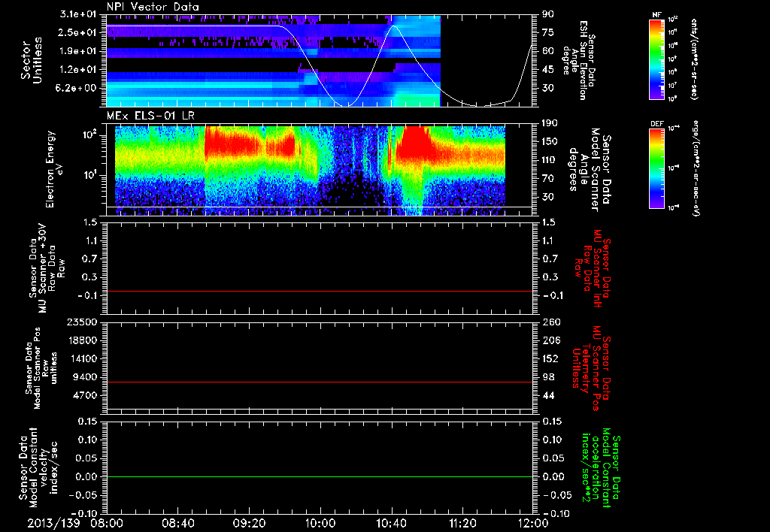Viewport: 770px width, 532px height.
Task: Click the red "MU Scanner Int Raw Data" label
Action: click(592, 268)
